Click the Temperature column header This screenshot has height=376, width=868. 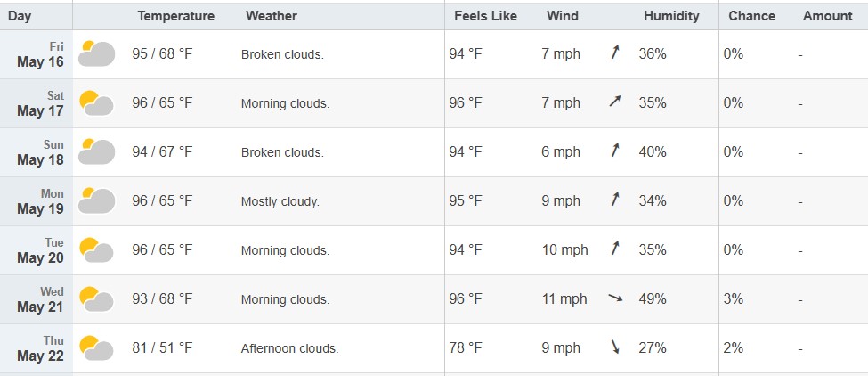click(x=176, y=16)
